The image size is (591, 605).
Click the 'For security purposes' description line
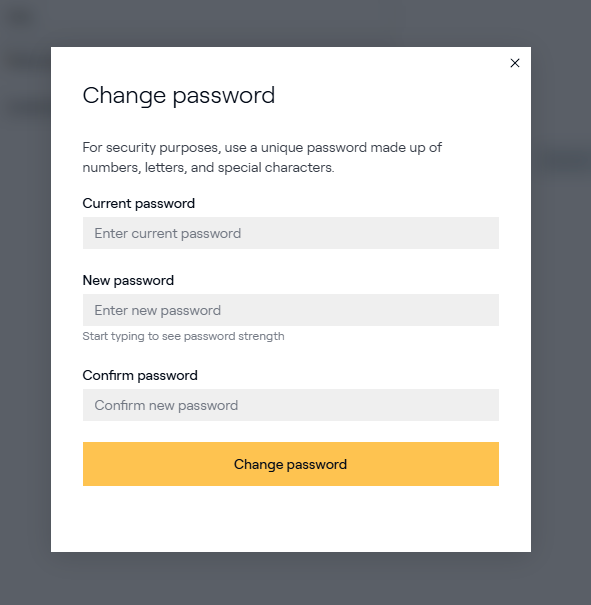click(262, 147)
